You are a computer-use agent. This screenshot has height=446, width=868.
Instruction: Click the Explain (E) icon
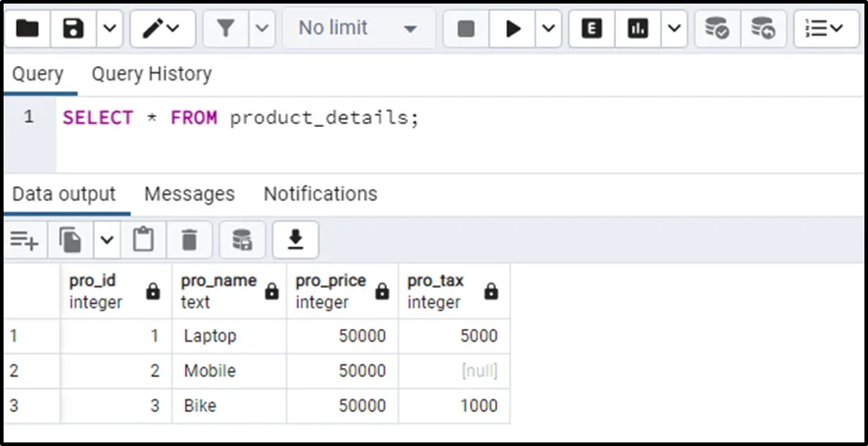click(591, 29)
